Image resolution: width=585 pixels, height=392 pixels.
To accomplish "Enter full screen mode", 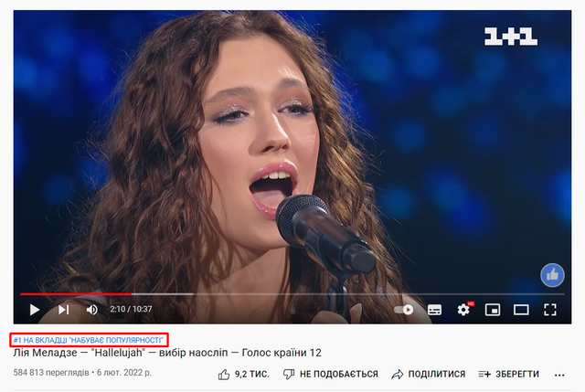I will [550, 310].
